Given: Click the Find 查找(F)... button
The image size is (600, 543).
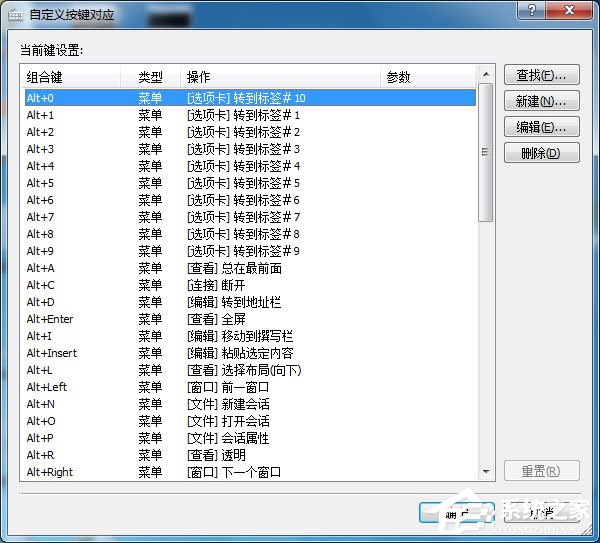Looking at the screenshot, I should point(541,75).
